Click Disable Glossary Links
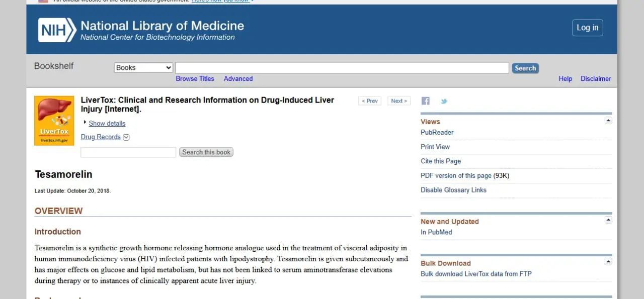This screenshot has width=644, height=299. point(453,190)
